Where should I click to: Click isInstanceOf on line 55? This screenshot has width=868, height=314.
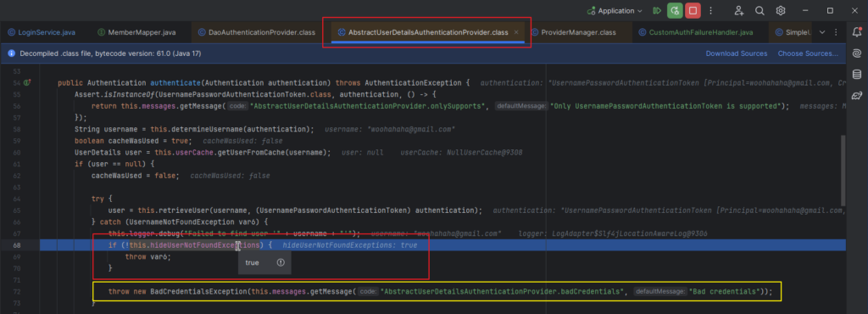coord(129,95)
